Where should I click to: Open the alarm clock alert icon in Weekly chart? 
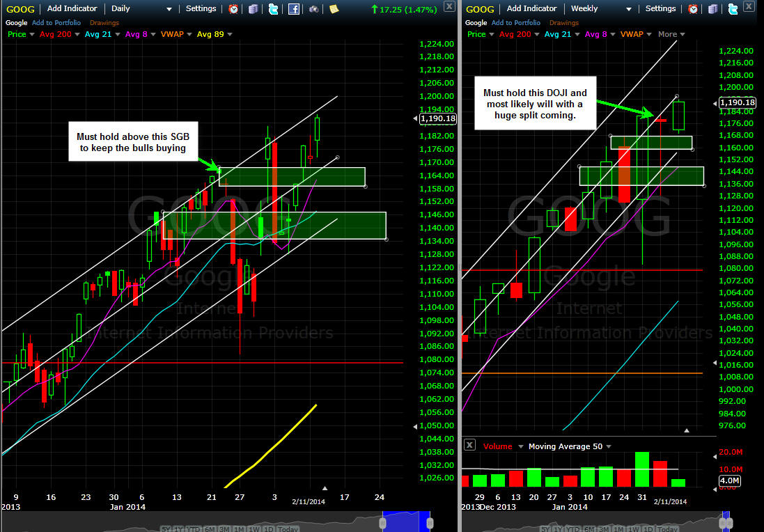tap(693, 9)
